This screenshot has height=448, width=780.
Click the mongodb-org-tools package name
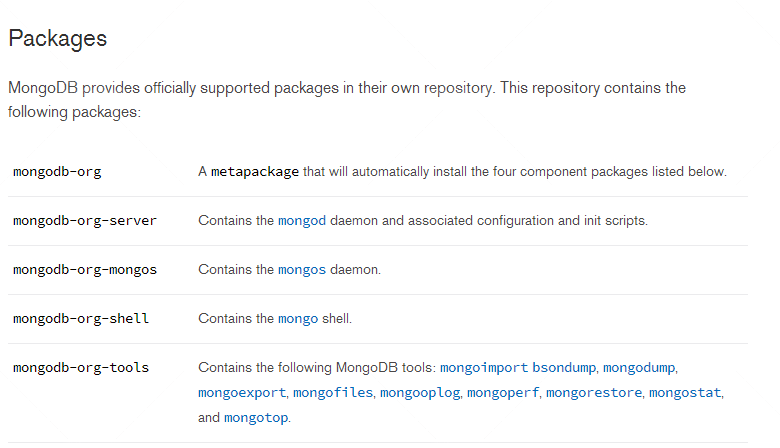click(81, 368)
